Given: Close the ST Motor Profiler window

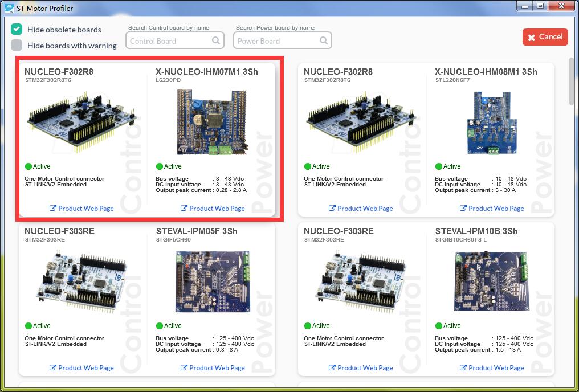Looking at the screenshot, I should (x=562, y=6).
